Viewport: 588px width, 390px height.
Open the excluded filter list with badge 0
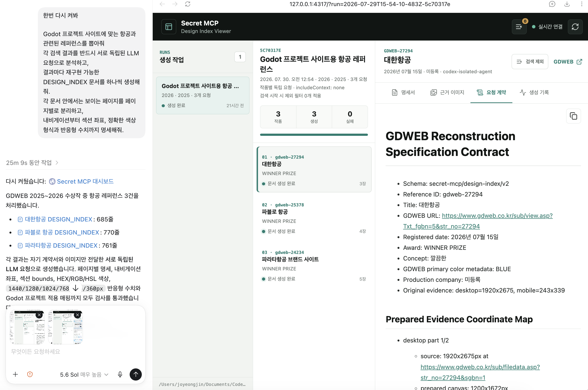pyautogui.click(x=519, y=27)
